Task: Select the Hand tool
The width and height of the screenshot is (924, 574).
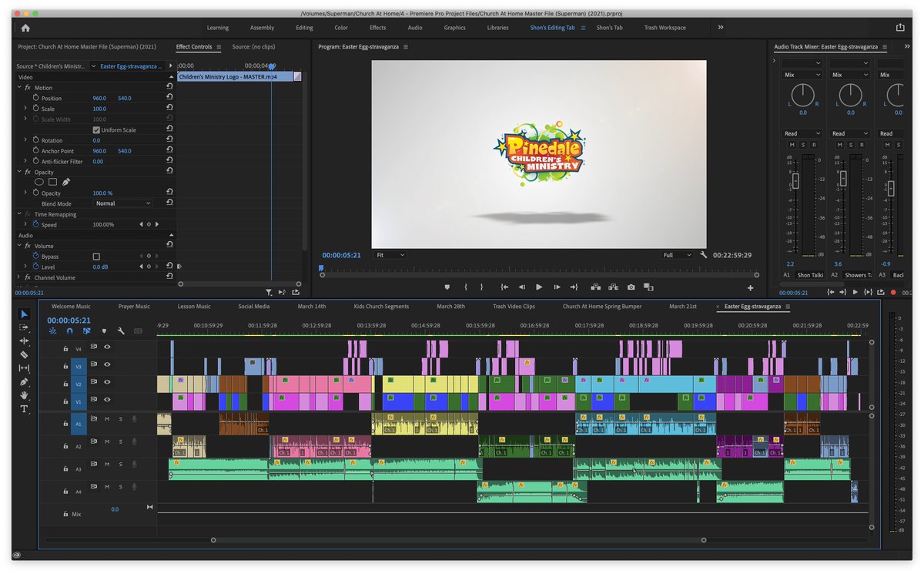Action: (x=24, y=395)
